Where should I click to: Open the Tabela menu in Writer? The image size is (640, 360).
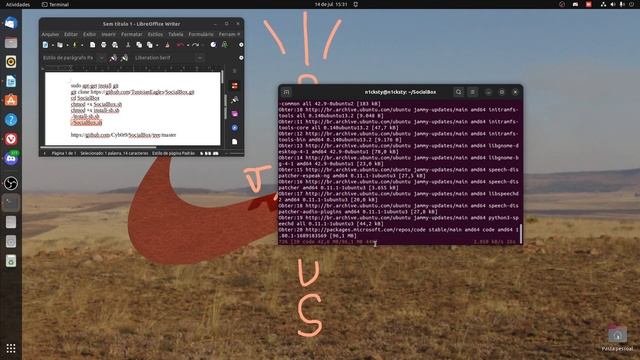[176, 34]
